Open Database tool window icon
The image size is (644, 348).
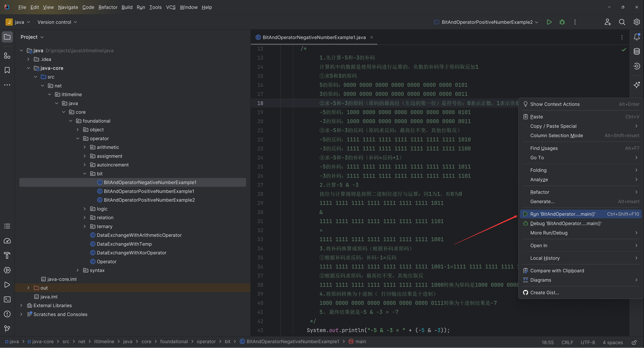click(636, 51)
